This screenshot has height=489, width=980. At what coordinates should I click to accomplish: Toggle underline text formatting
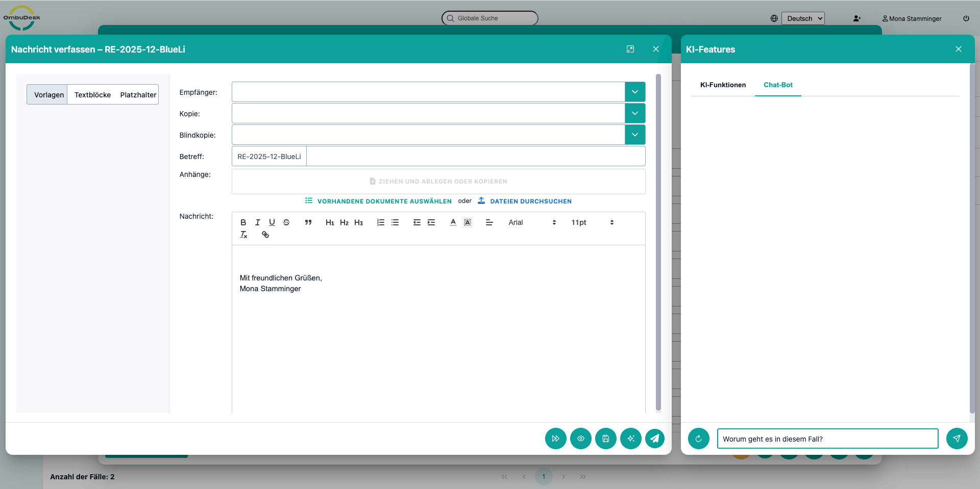click(272, 222)
